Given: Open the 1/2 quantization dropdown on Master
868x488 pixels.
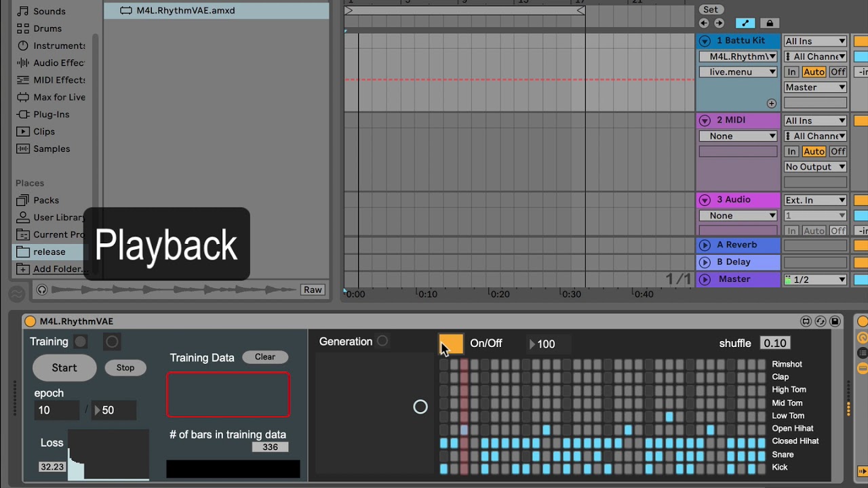Looking at the screenshot, I should pos(814,279).
